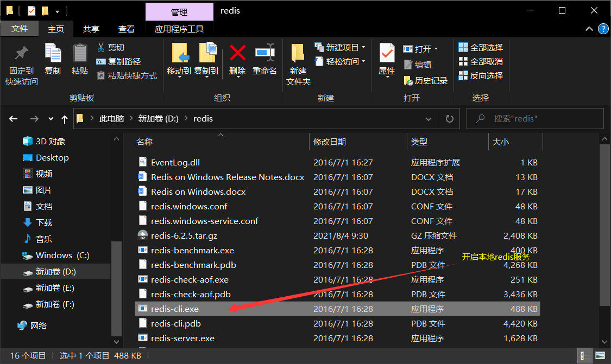This screenshot has width=611, height=364.
Task: Click the 搜索"redis" search box
Action: 535,118
